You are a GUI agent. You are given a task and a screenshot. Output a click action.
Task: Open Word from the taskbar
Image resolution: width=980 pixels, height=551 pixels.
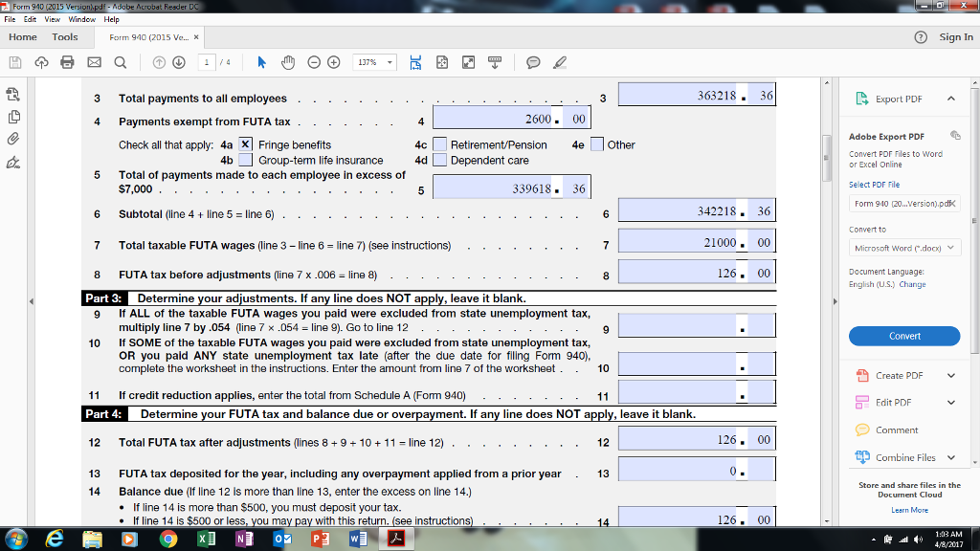coord(358,539)
